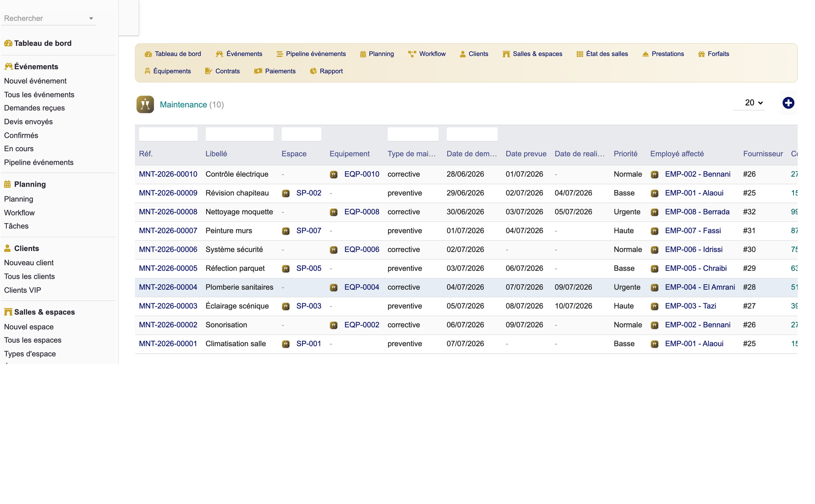Click supplier #31 in Peinture murs row
Viewport: 815px width, 504px height.
pos(749,231)
